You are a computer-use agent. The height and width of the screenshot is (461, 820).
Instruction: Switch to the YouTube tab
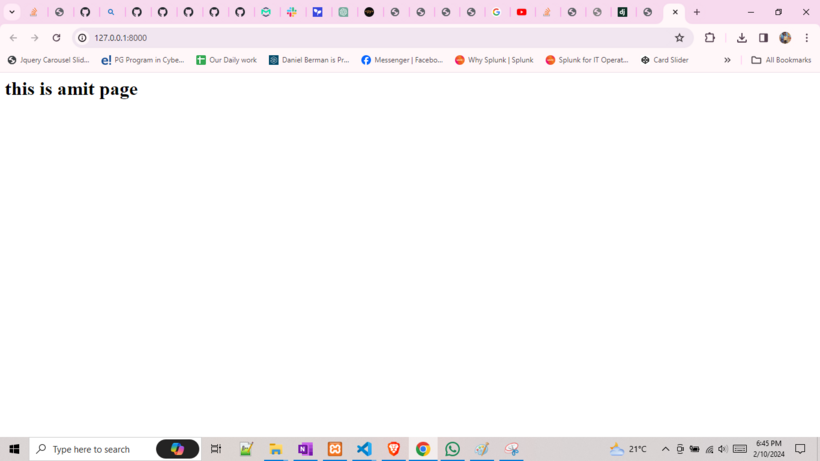(x=522, y=12)
